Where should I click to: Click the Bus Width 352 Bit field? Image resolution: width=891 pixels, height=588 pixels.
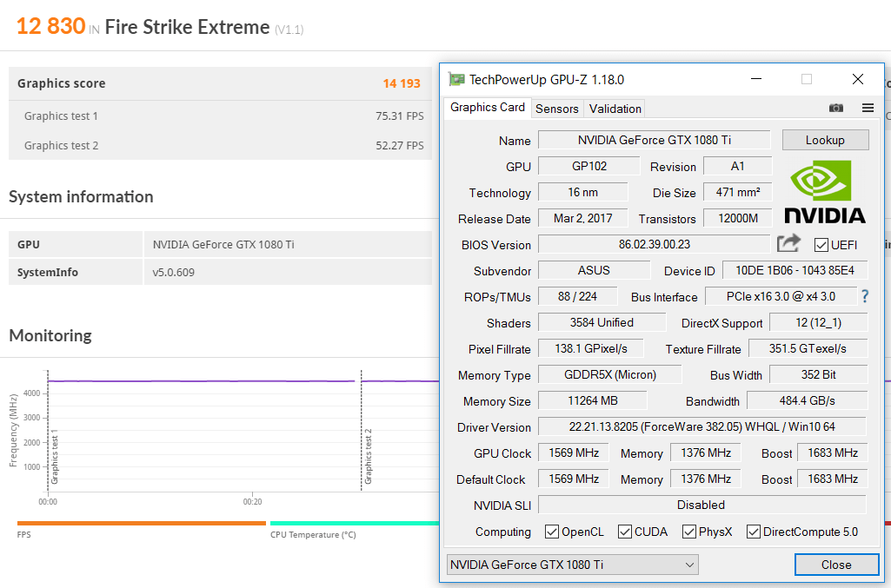[818, 374]
